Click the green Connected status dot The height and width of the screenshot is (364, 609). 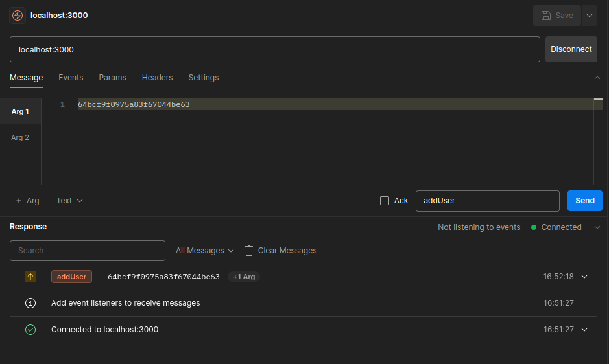click(x=534, y=227)
